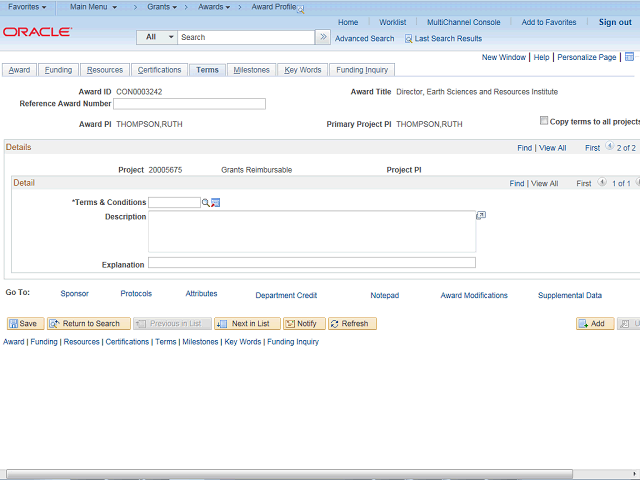Click into the Explanation field
This screenshot has height=480, width=640.
click(312, 262)
